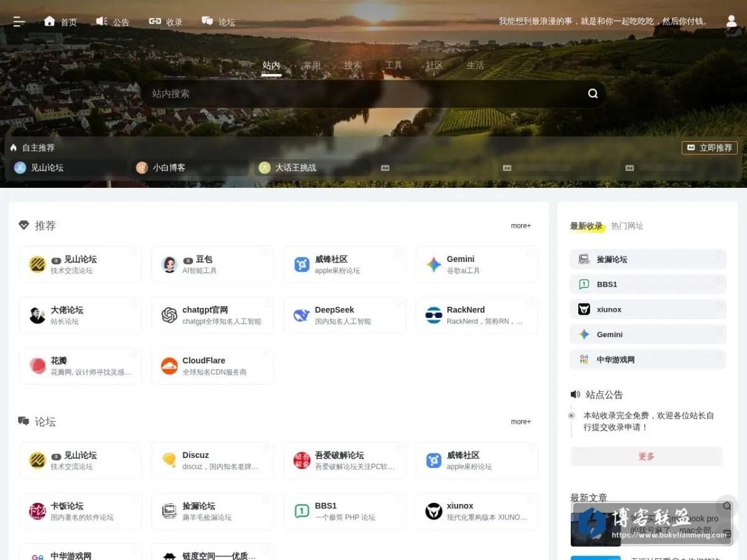This screenshot has width=747, height=560.
Task: Switch to the 搜索 search tab
Action: click(353, 65)
